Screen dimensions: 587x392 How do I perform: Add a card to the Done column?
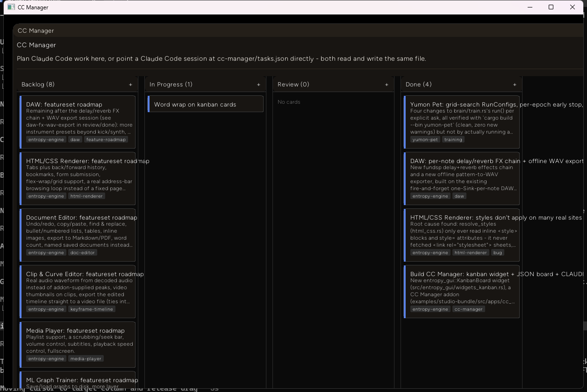click(515, 85)
